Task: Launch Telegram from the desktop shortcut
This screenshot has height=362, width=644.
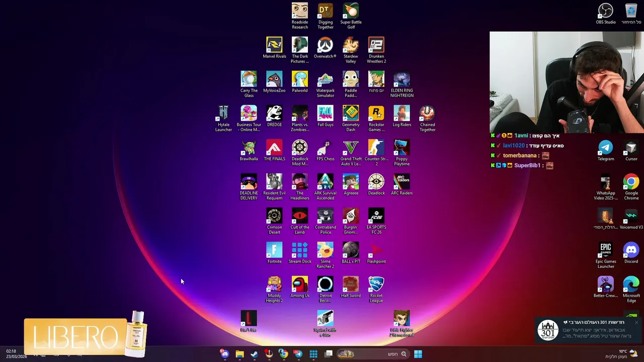Action: tap(606, 150)
